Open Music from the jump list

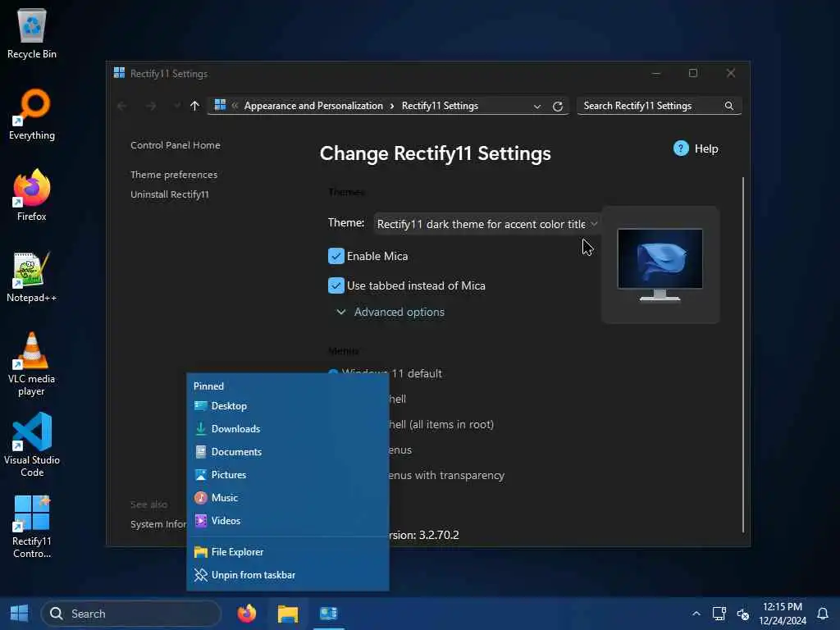click(288, 498)
